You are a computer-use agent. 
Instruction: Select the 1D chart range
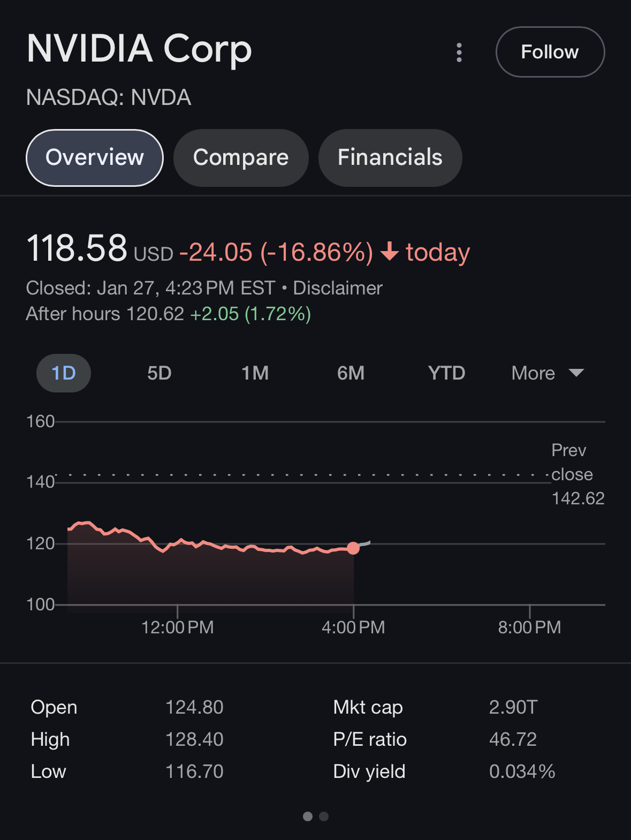[64, 373]
